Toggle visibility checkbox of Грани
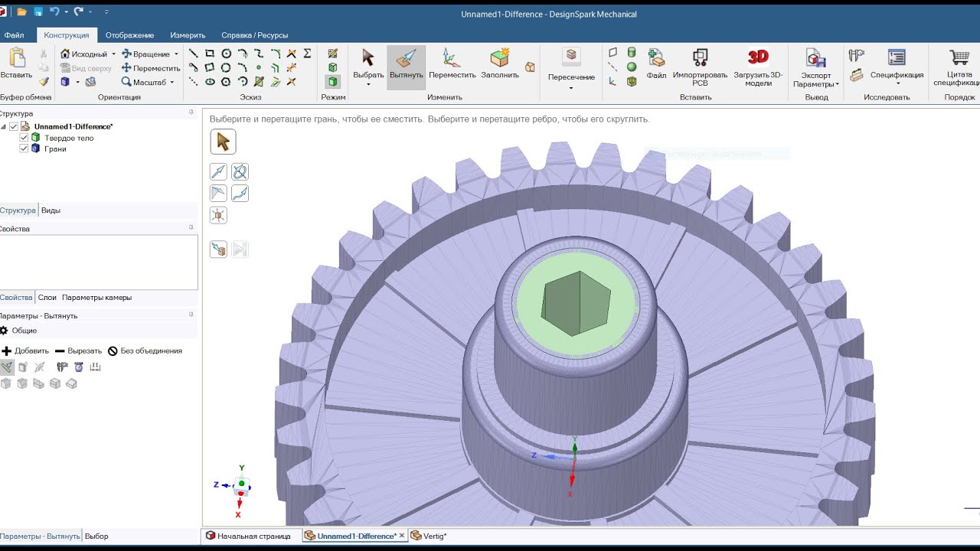The width and height of the screenshot is (980, 551). [24, 148]
